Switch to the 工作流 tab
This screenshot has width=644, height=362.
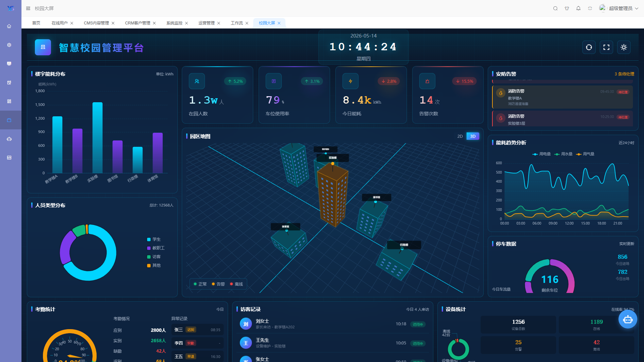237,23
